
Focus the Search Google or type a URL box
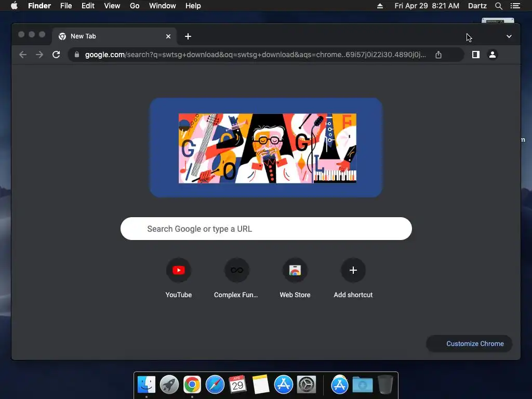pos(266,229)
